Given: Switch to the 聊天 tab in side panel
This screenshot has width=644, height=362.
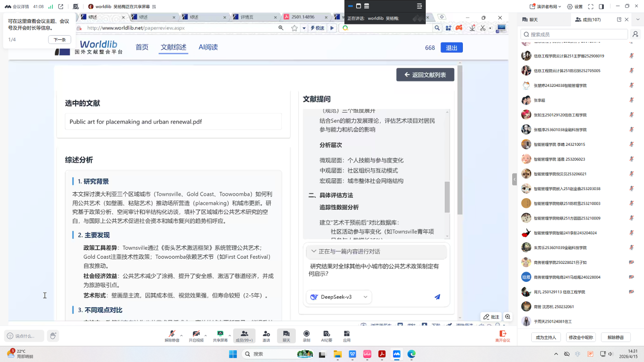Looking at the screenshot, I should click(530, 19).
